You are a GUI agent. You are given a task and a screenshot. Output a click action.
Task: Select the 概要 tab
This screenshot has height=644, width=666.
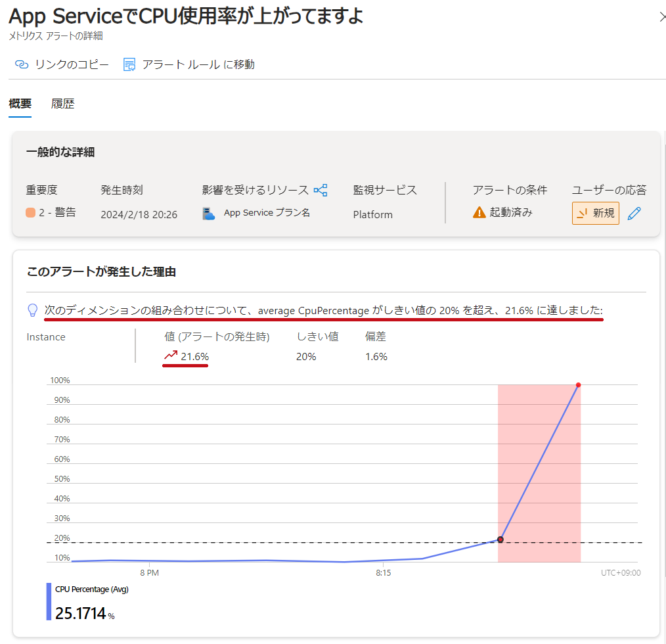[x=20, y=104]
